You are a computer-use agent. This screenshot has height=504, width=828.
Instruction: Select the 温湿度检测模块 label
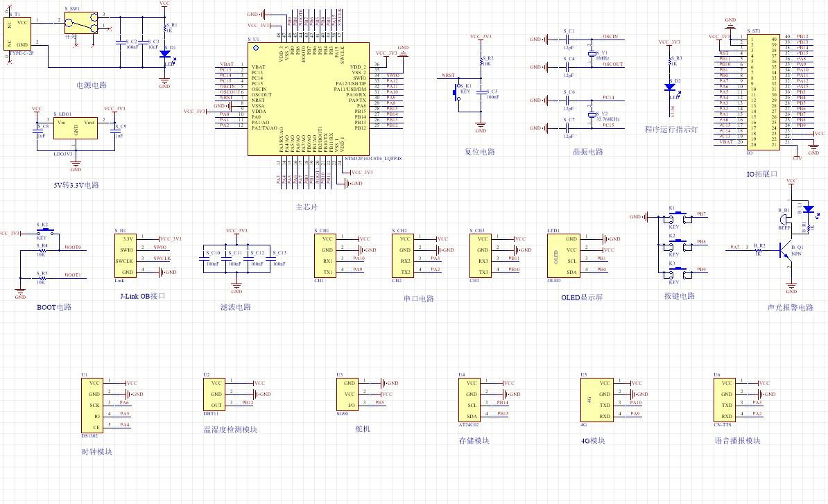coord(230,430)
